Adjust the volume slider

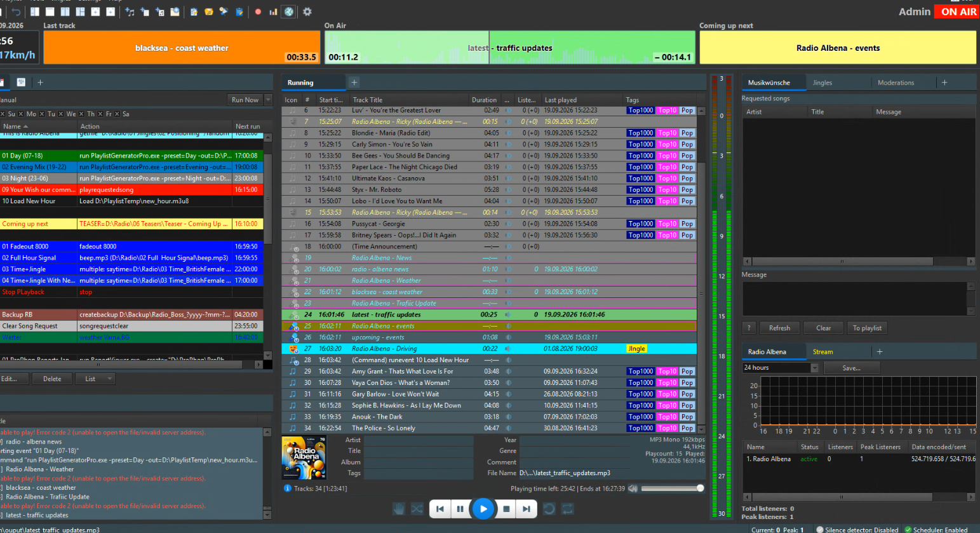673,489
